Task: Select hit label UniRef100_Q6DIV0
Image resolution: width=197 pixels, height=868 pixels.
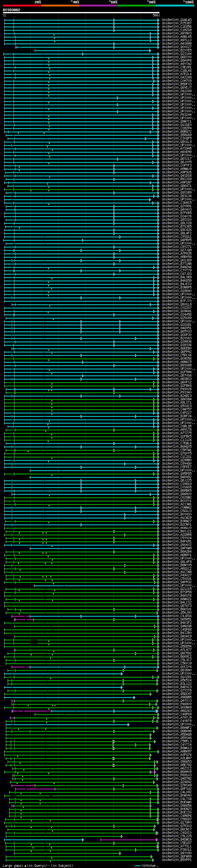Action: [x=177, y=57]
